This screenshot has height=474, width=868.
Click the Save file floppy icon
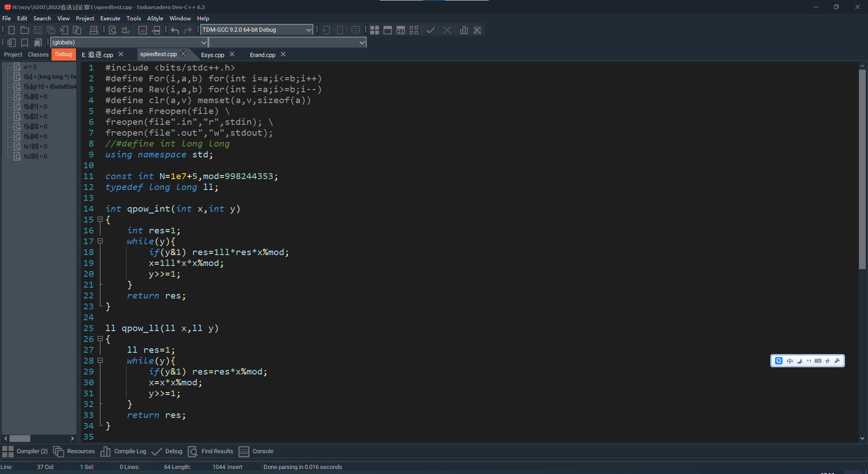38,30
